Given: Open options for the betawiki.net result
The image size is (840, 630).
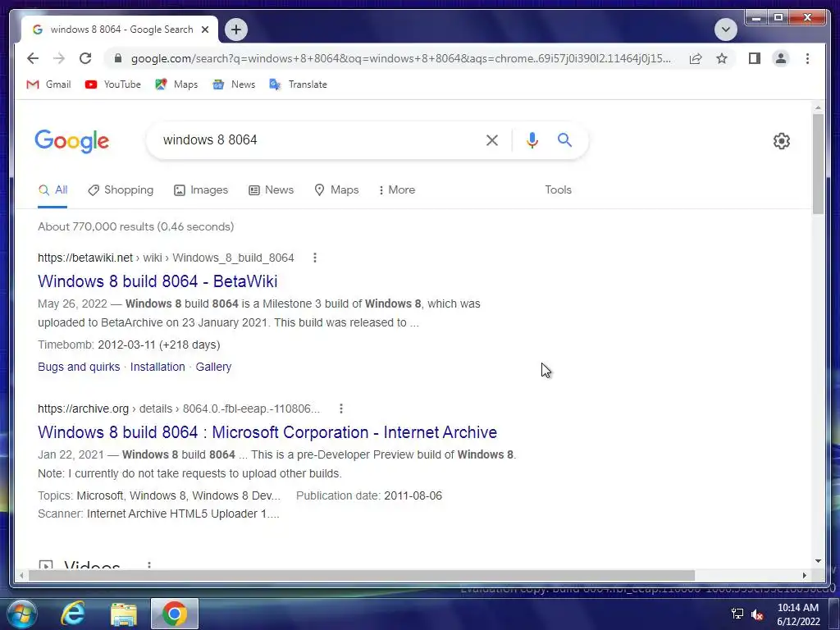Looking at the screenshot, I should [315, 258].
